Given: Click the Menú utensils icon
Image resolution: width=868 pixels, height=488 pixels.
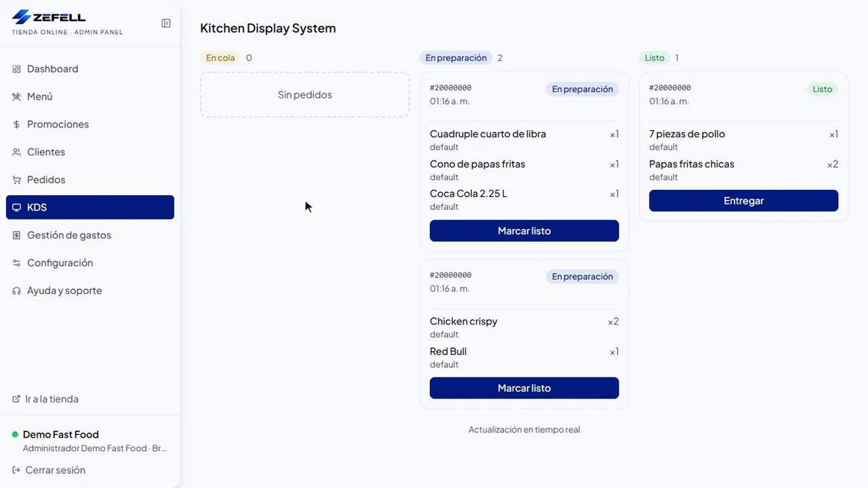Looking at the screenshot, I should [16, 97].
